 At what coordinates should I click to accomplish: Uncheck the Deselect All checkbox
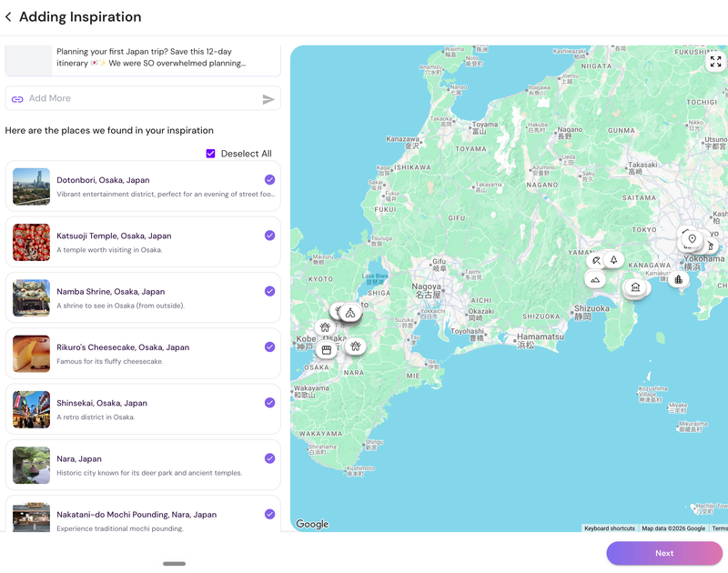click(x=210, y=154)
